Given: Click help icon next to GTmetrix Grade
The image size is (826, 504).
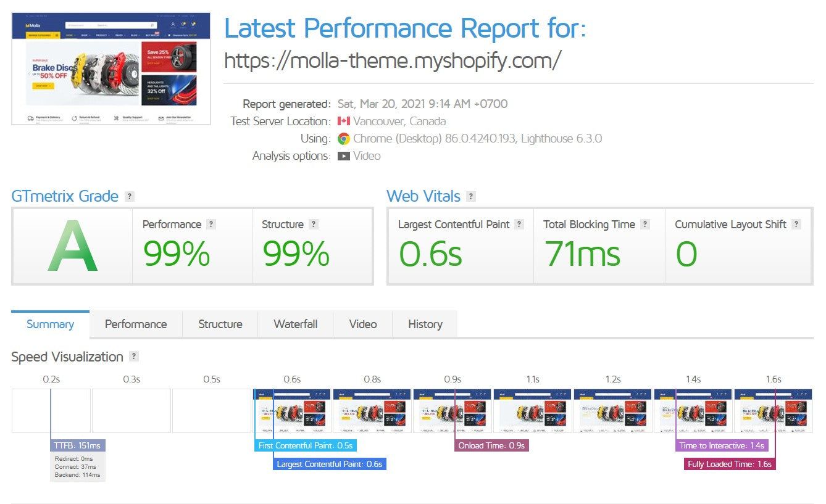Looking at the screenshot, I should point(129,197).
